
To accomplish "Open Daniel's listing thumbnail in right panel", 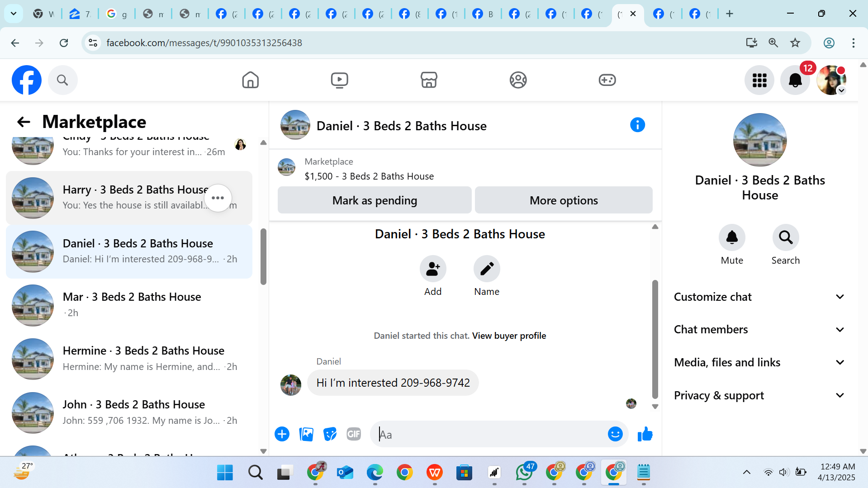I will [x=760, y=140].
